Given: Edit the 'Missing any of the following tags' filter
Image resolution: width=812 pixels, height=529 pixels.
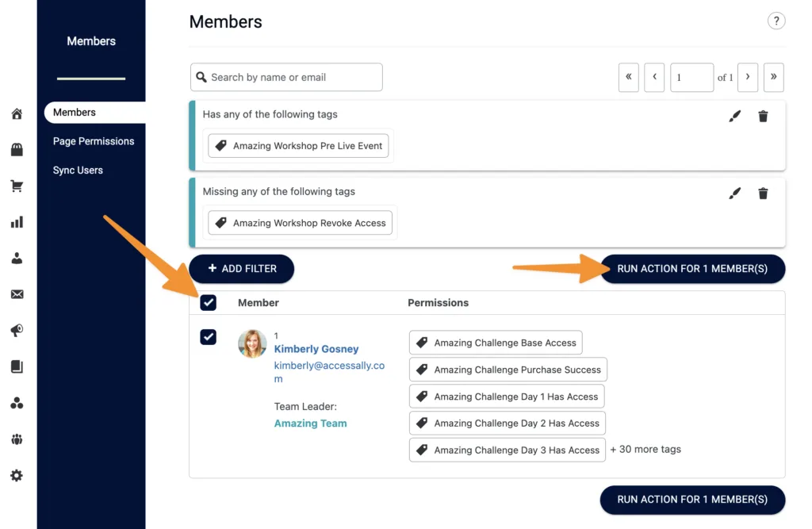Looking at the screenshot, I should pyautogui.click(x=734, y=193).
